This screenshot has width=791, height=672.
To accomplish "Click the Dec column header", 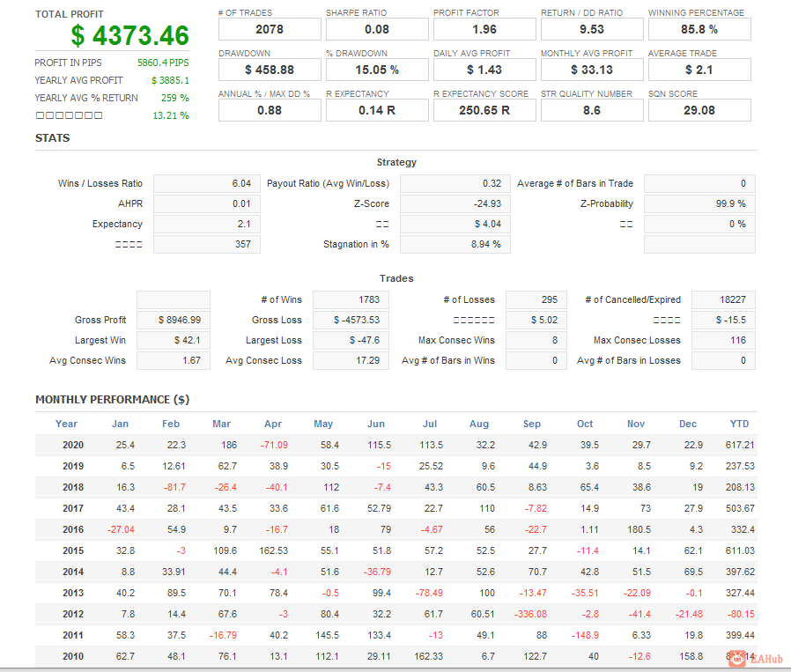I will tap(688, 424).
